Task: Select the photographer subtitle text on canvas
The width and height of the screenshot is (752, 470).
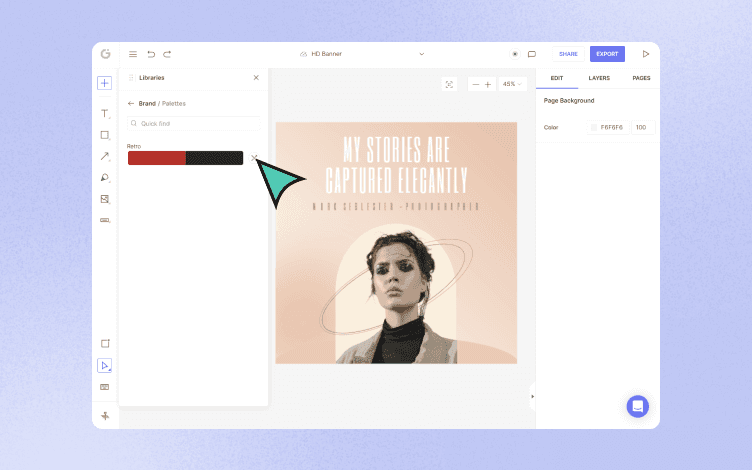Action: click(x=396, y=207)
